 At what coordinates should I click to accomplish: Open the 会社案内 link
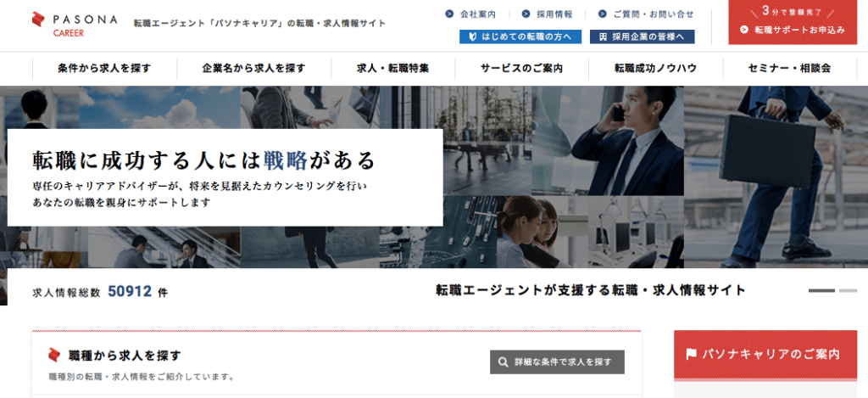(x=478, y=14)
